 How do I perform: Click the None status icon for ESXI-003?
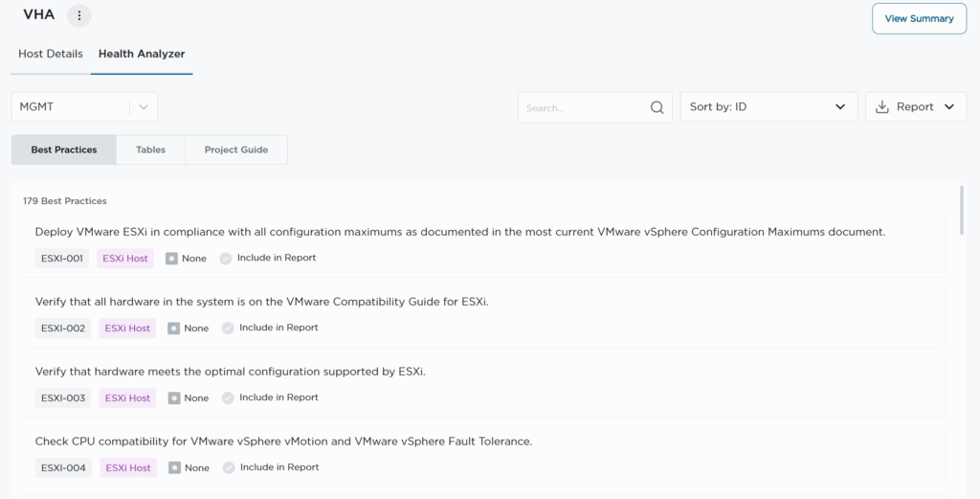coord(173,398)
